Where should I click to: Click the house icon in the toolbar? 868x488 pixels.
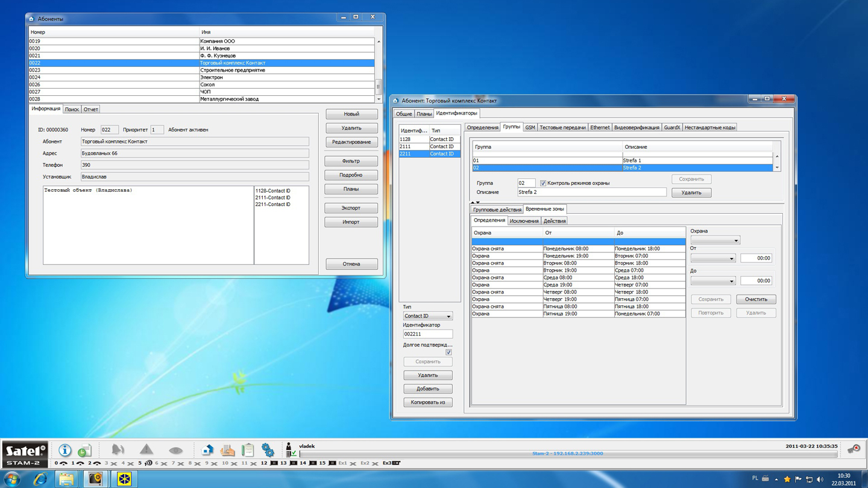tap(207, 450)
